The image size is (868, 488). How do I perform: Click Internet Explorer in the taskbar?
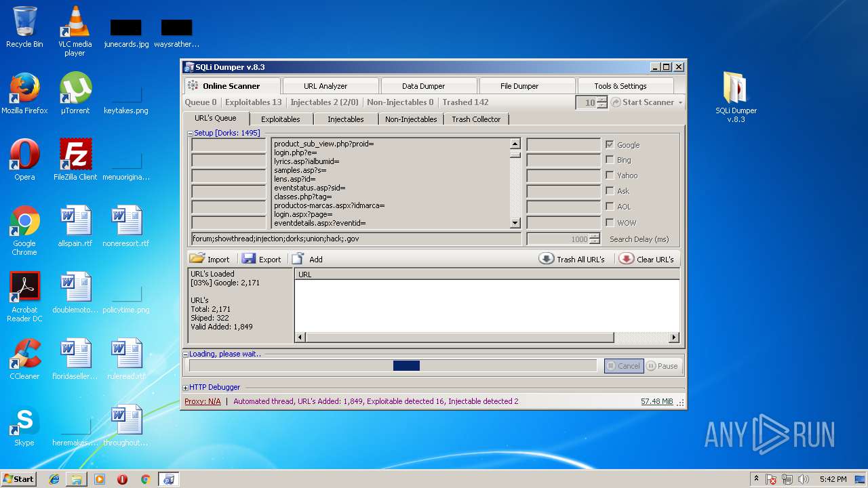[x=54, y=479]
